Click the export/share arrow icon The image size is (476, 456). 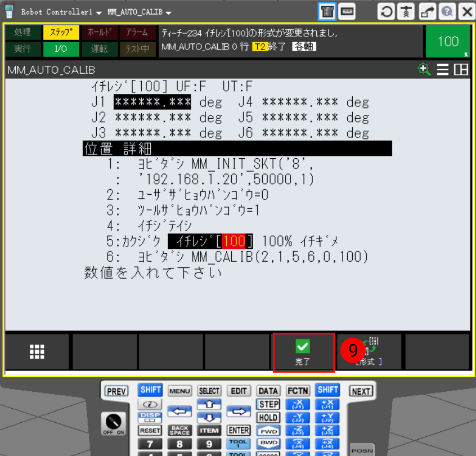427,12
